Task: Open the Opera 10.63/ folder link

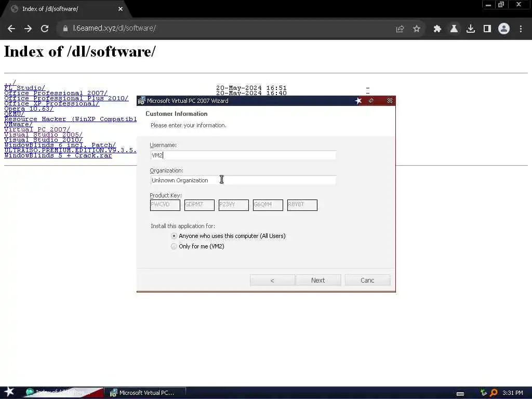Action: pyautogui.click(x=29, y=109)
